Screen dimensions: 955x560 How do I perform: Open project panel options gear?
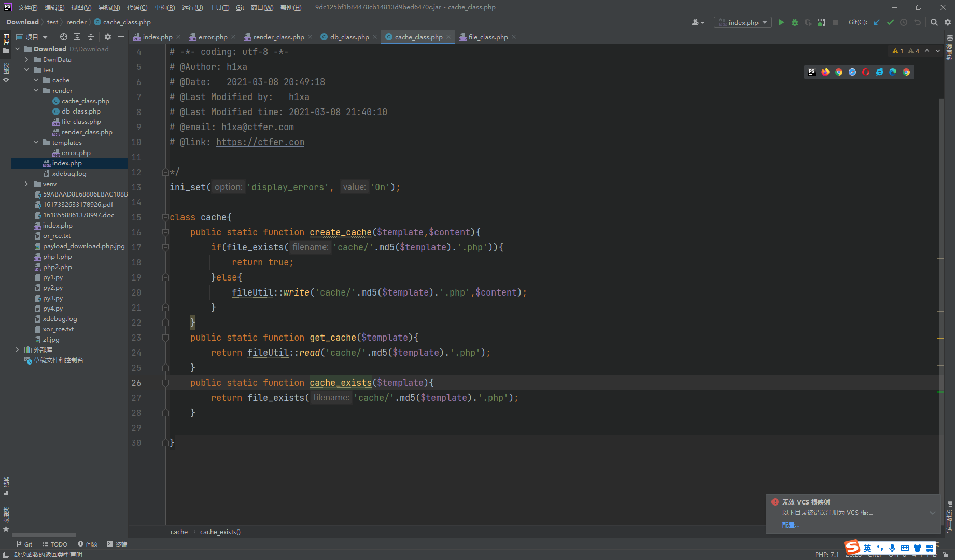pos(108,37)
